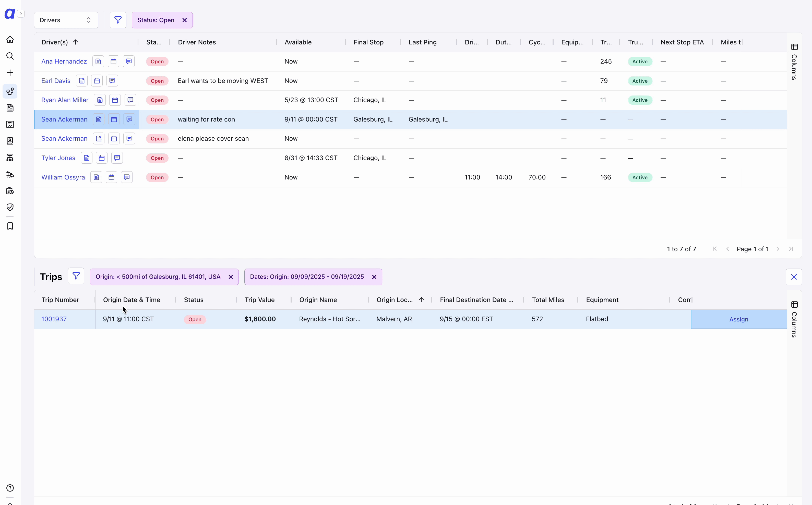The width and height of the screenshot is (812, 505).
Task: Sort trips by the Origin Date & Time header
Action: (132, 300)
